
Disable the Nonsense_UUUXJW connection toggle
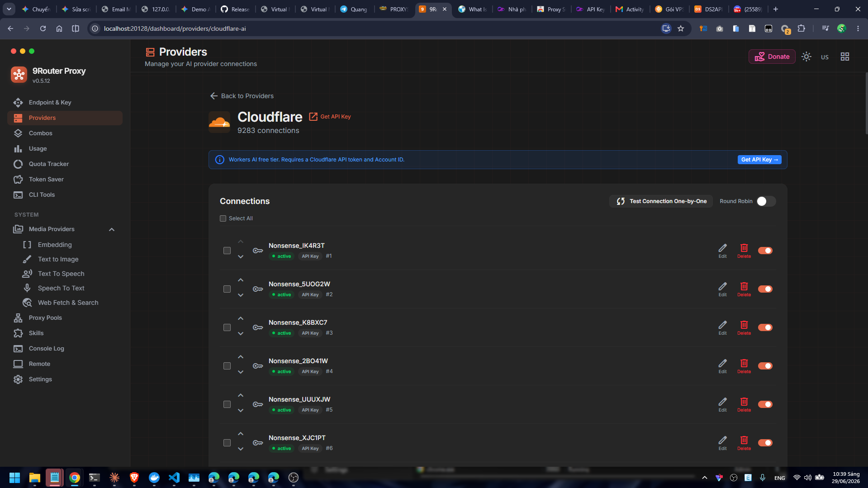pos(765,404)
